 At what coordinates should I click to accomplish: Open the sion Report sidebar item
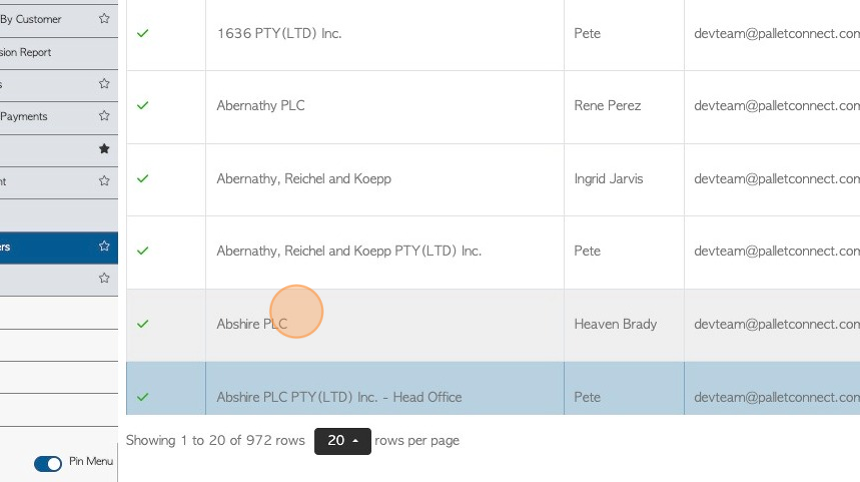25,52
